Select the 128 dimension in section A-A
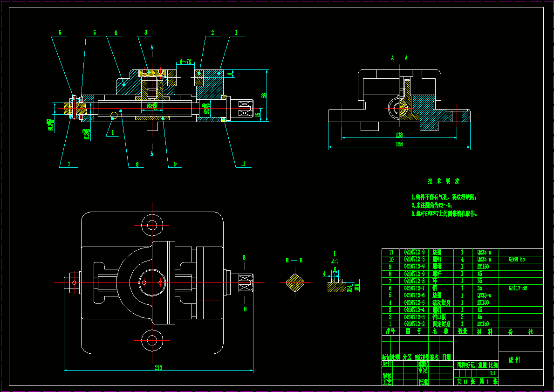The image size is (554, 392). (399, 135)
